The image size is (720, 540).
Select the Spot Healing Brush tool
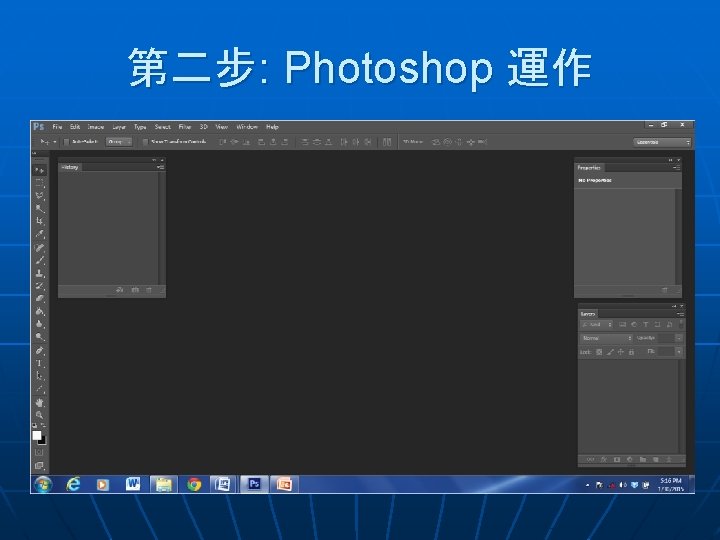tap(39, 248)
